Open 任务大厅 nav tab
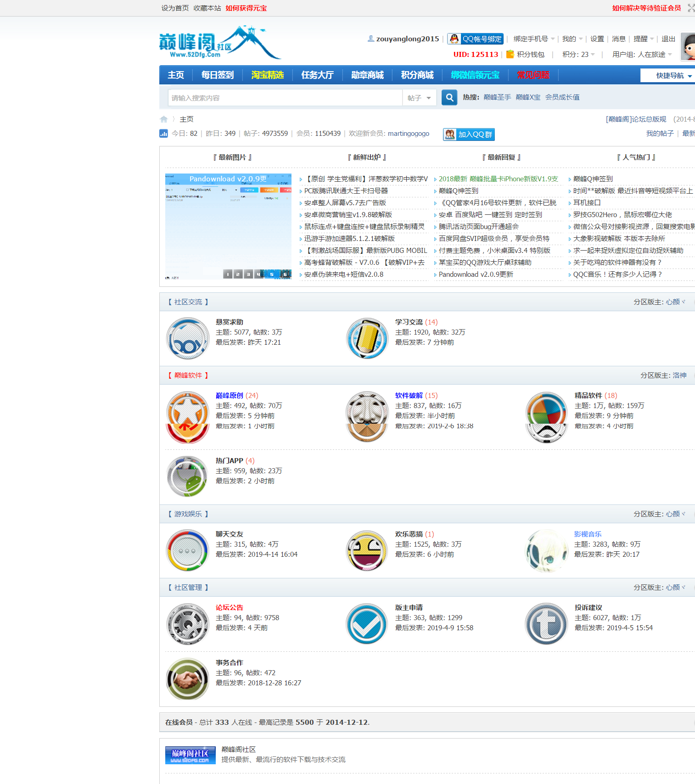 coord(318,75)
